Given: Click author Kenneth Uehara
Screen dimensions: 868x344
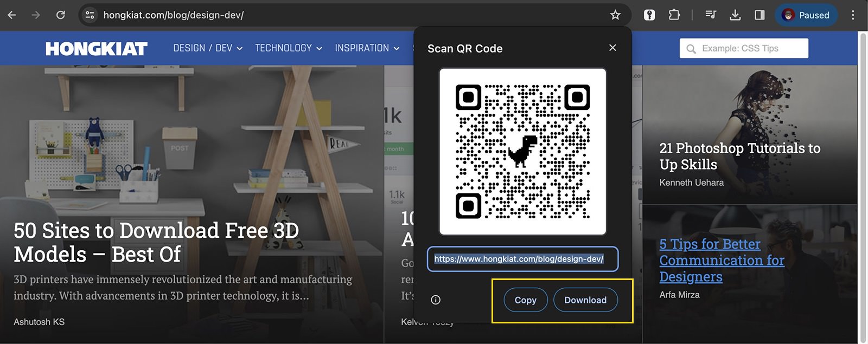Looking at the screenshot, I should pos(692,183).
